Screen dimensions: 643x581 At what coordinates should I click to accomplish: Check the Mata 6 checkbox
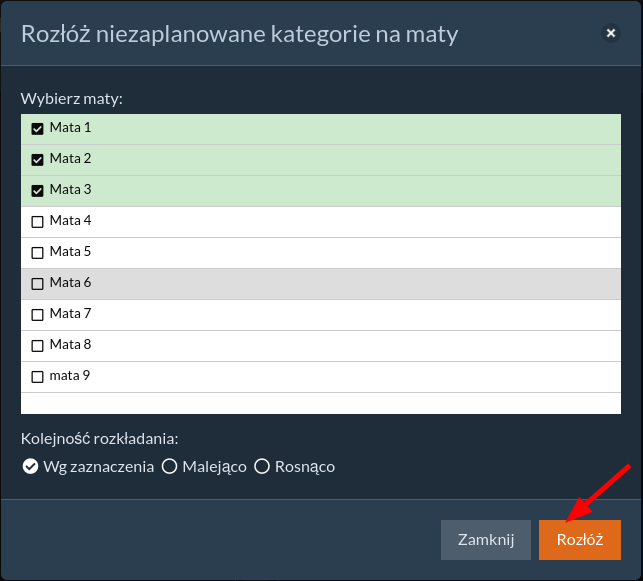click(x=38, y=283)
